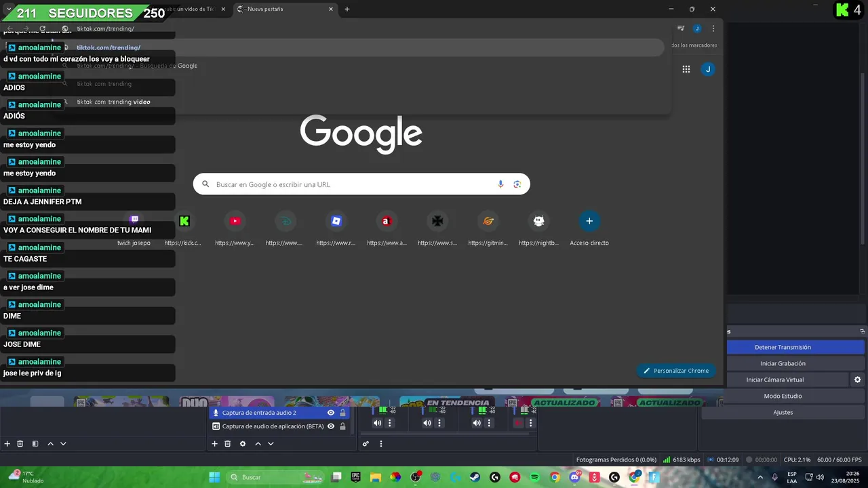The width and height of the screenshot is (868, 488).
Task: Open the Kick shortcut tile on Google page
Action: pyautogui.click(x=184, y=228)
